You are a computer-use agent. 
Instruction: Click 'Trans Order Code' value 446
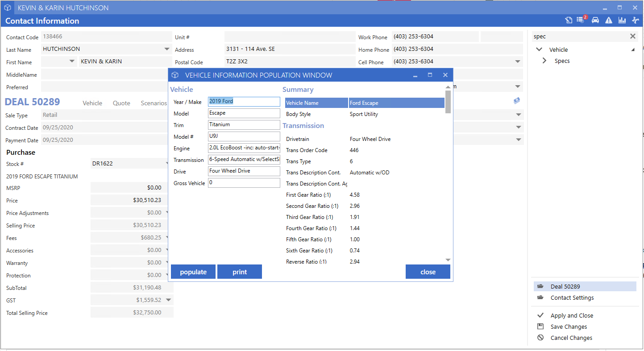tap(354, 150)
